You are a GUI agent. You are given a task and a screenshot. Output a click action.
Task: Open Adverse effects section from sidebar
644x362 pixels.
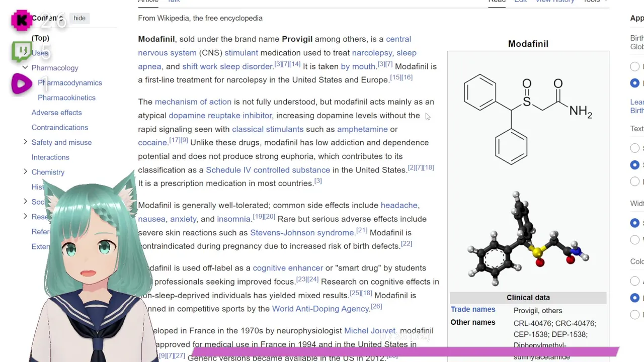56,113
